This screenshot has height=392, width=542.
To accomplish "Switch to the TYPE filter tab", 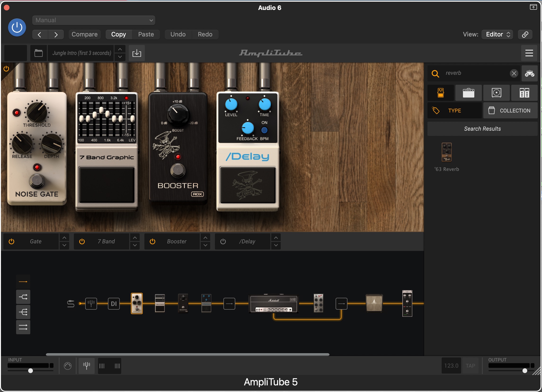I will (454, 111).
